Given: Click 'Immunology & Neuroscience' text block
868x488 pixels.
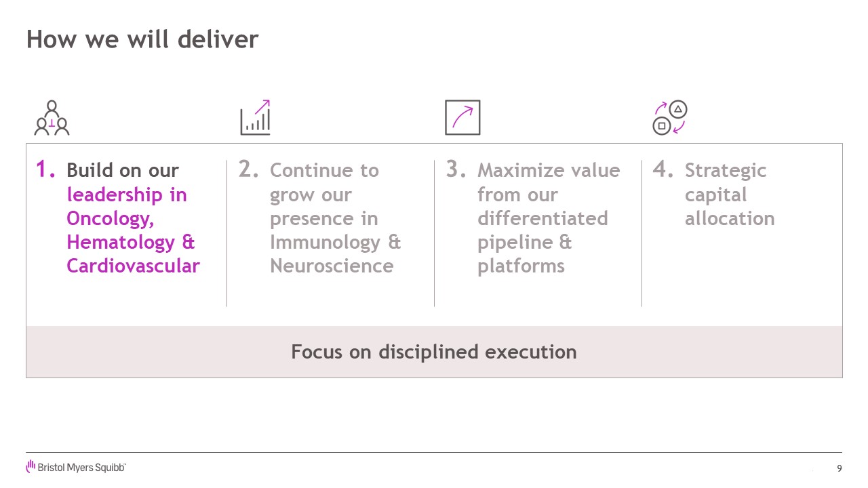Looking at the screenshot, I should 336,253.
